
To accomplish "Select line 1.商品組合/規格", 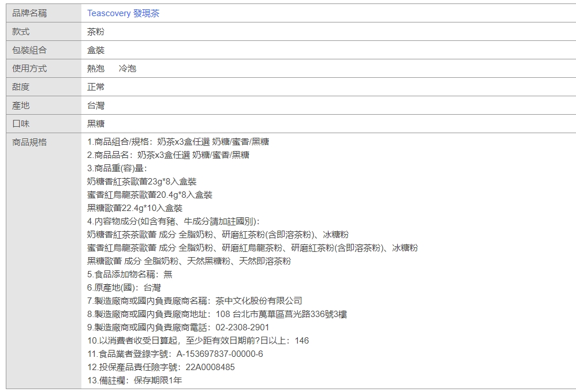I will [178, 142].
